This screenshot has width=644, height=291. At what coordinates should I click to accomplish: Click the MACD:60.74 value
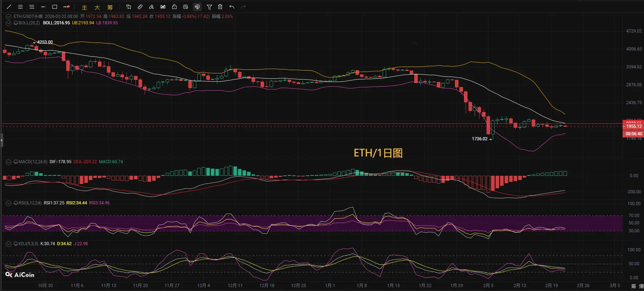pyautogui.click(x=111, y=162)
